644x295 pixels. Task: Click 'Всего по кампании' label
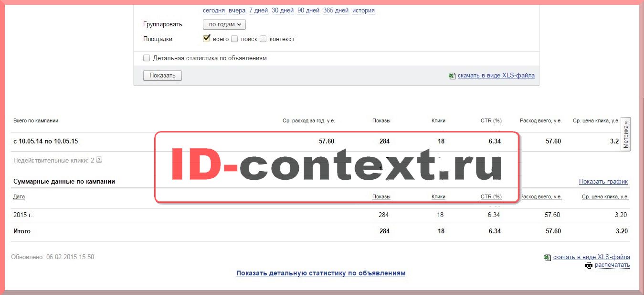click(x=36, y=121)
